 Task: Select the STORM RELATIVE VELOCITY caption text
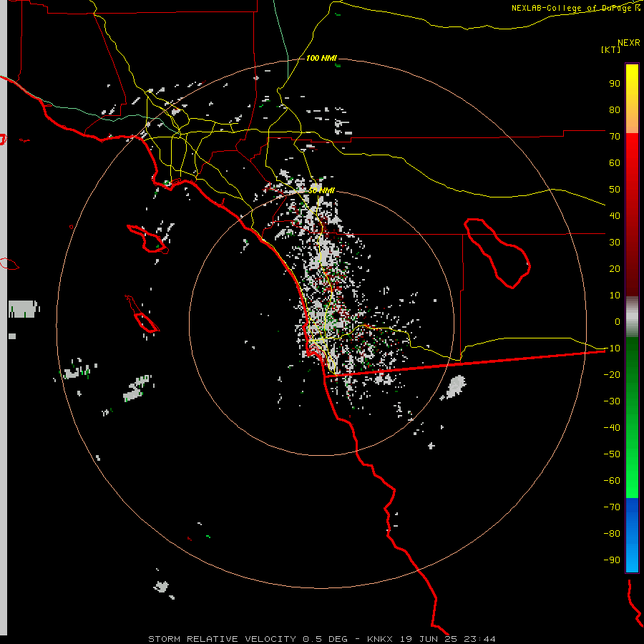pos(222,639)
